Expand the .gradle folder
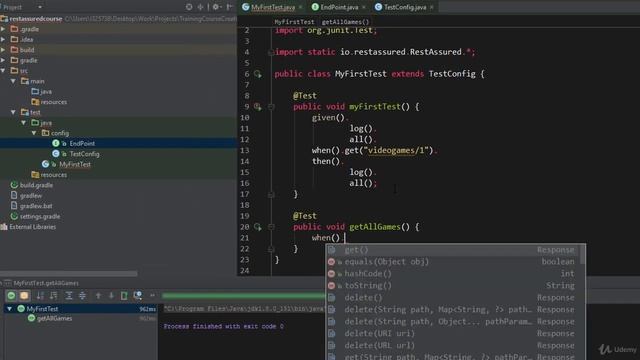 (3, 29)
